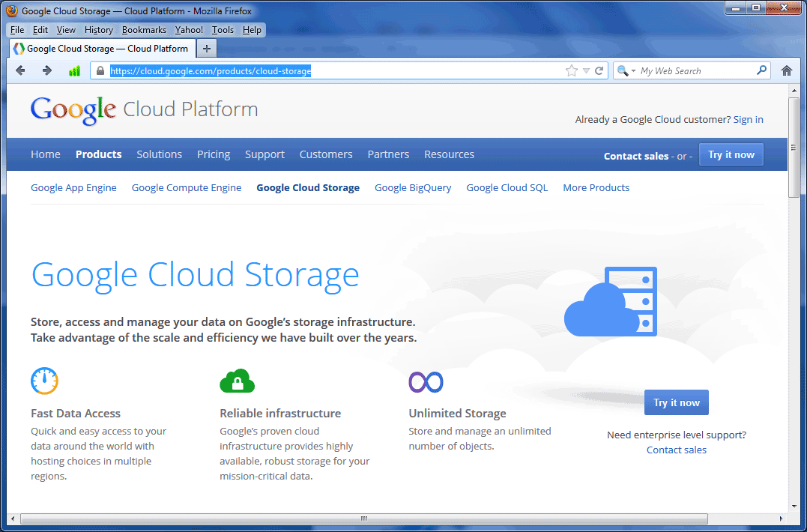
Task: Open the History menu
Action: [x=99, y=30]
